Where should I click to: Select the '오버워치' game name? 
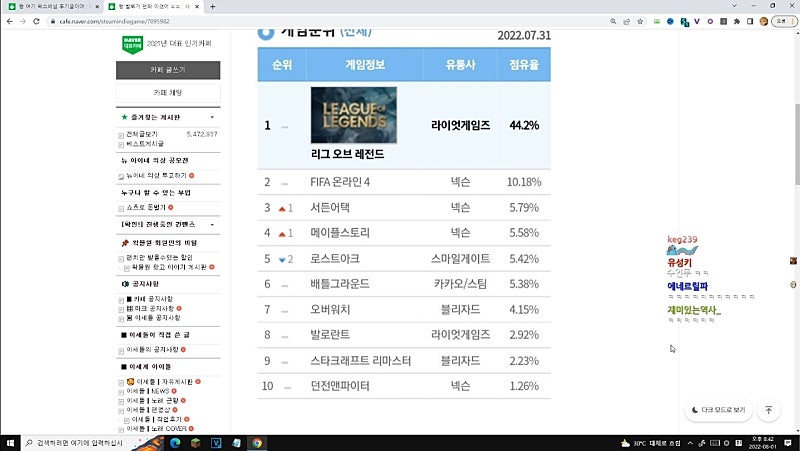point(330,310)
